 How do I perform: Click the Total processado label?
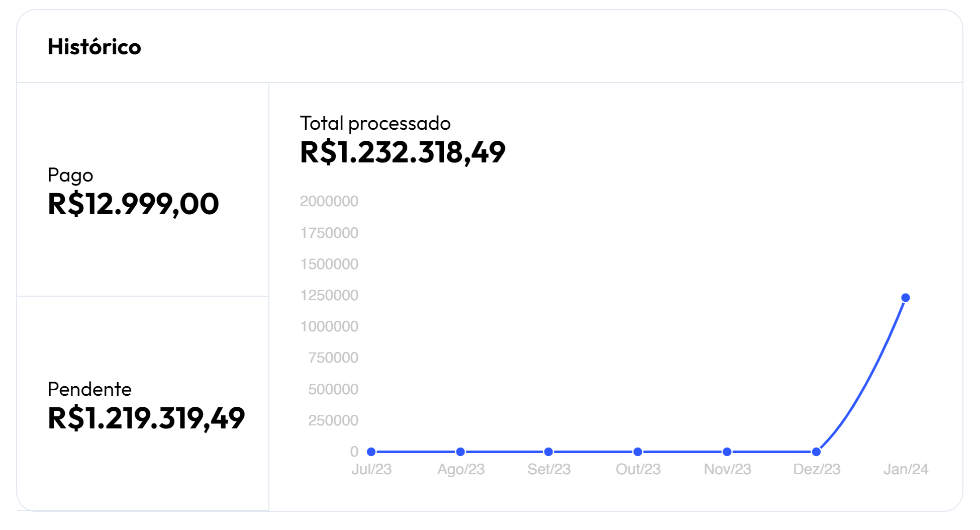tap(375, 123)
